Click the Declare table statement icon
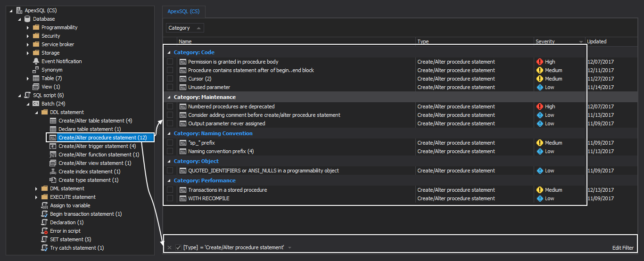The height and width of the screenshot is (261, 644). click(x=53, y=129)
